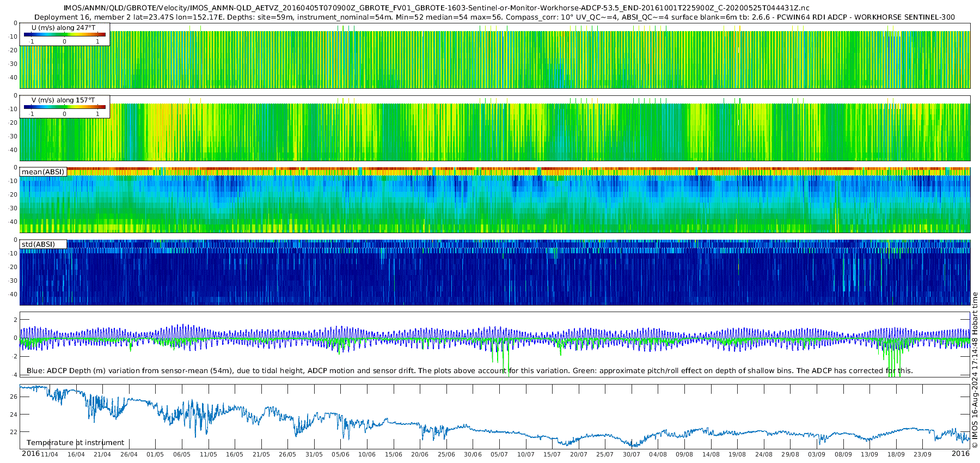Screen dimensions: 980x463
Task: Click the 'Temperature at instrument' label
Action: [75, 442]
